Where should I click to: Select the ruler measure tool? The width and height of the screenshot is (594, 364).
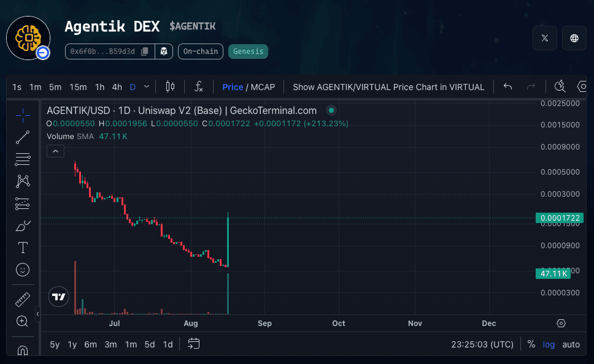click(23, 300)
